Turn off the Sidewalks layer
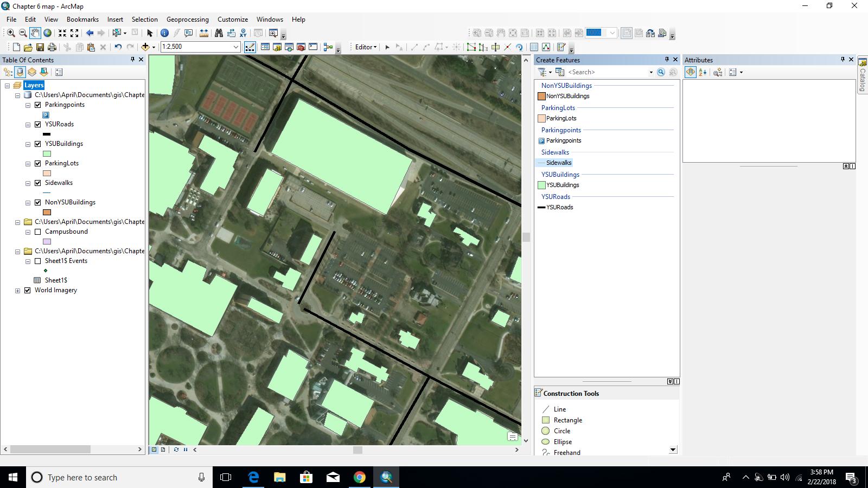 pyautogui.click(x=38, y=183)
